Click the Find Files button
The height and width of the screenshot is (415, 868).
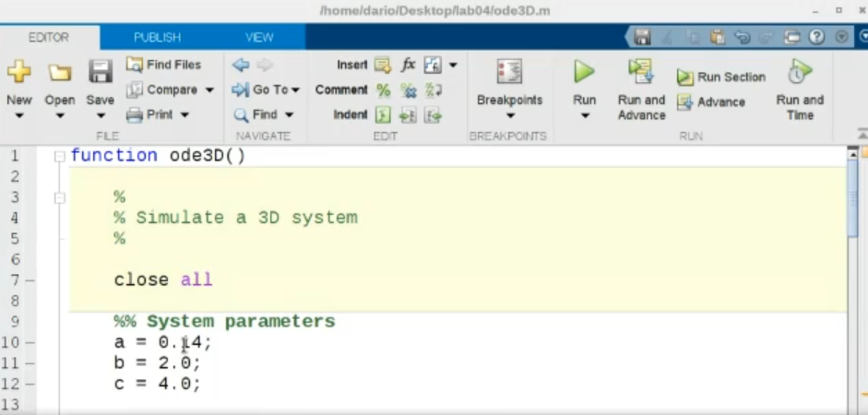(x=163, y=65)
